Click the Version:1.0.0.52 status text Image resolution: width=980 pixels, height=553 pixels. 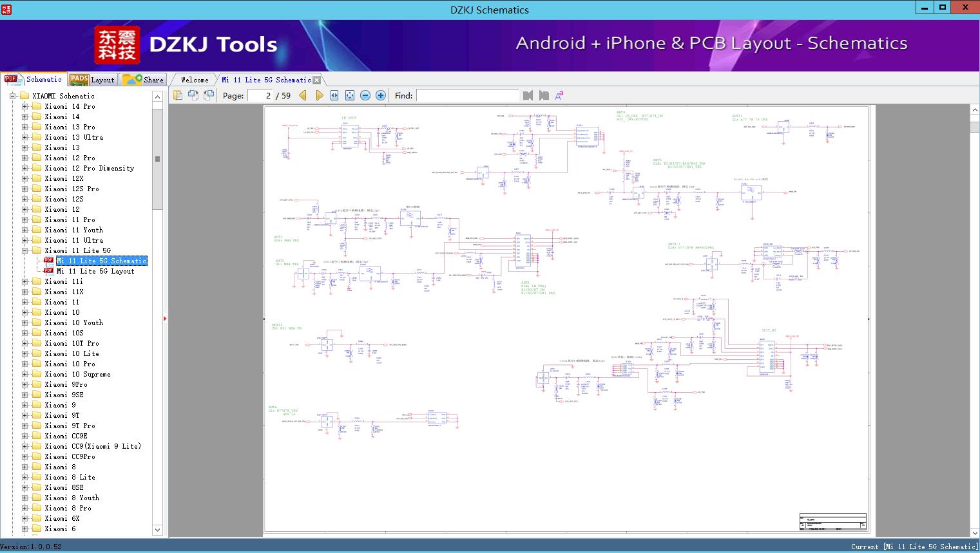tap(31, 547)
